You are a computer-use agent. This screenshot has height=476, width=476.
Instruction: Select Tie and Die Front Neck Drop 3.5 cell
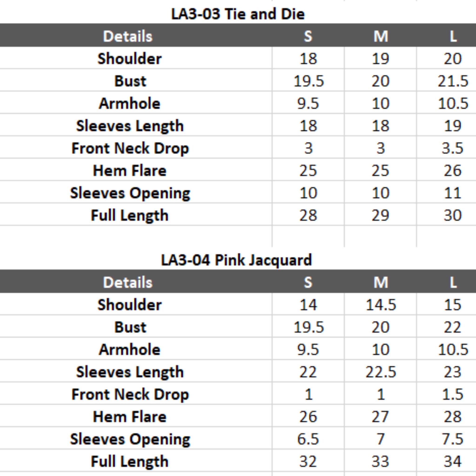(x=453, y=148)
